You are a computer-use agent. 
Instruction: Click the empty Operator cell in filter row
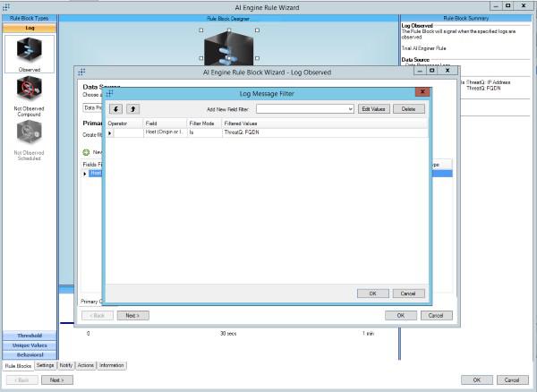point(129,132)
